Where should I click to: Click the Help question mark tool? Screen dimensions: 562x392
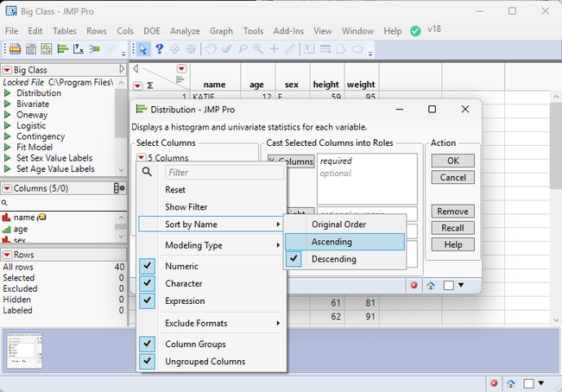coord(159,49)
